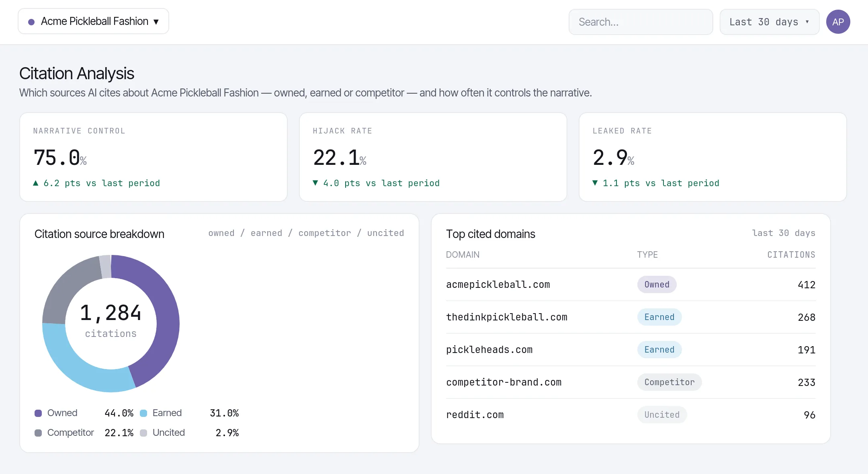This screenshot has height=474, width=868.
Task: Click the 4.0 pts vs last period trend
Action: coord(376,183)
